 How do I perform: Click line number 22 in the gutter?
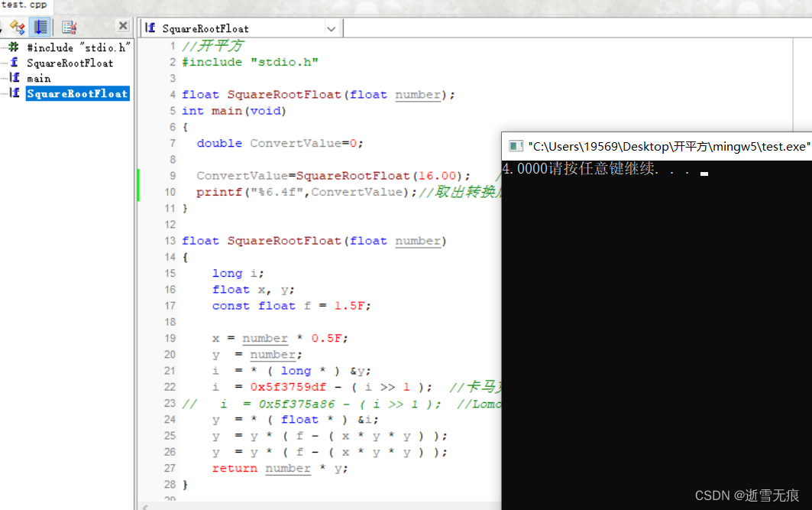point(170,387)
